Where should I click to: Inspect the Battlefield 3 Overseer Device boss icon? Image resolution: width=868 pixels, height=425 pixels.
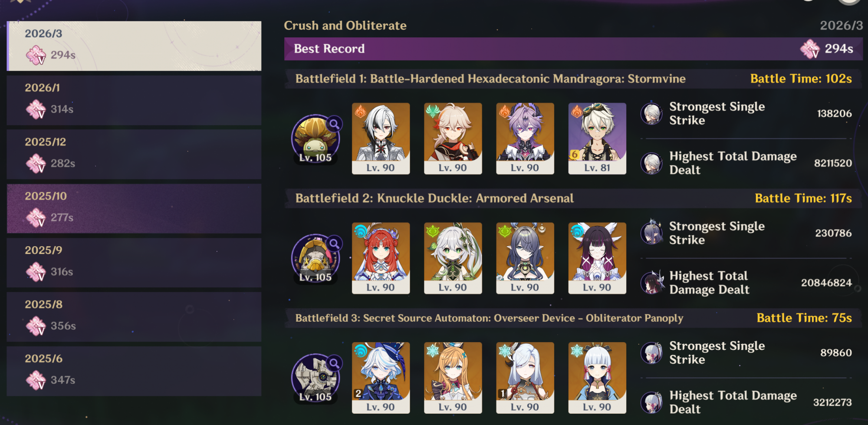click(x=316, y=378)
